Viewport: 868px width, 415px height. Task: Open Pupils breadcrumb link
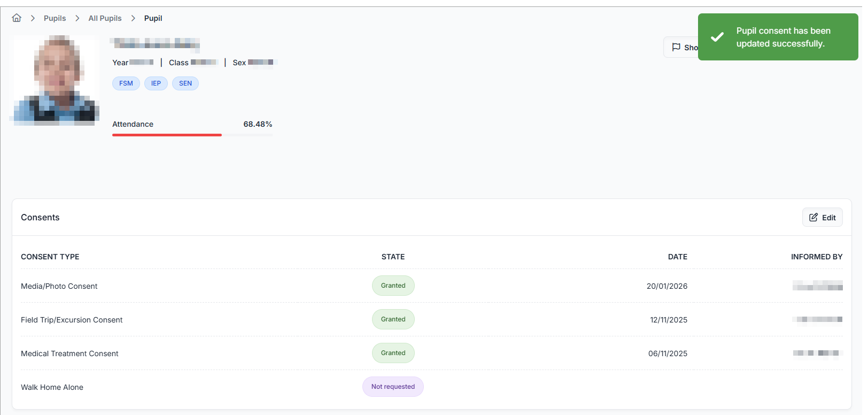55,18
